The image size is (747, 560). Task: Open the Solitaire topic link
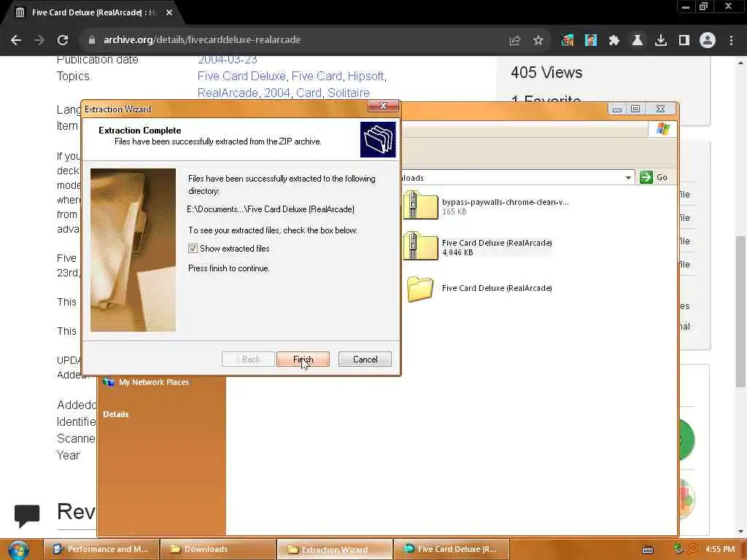(x=348, y=93)
